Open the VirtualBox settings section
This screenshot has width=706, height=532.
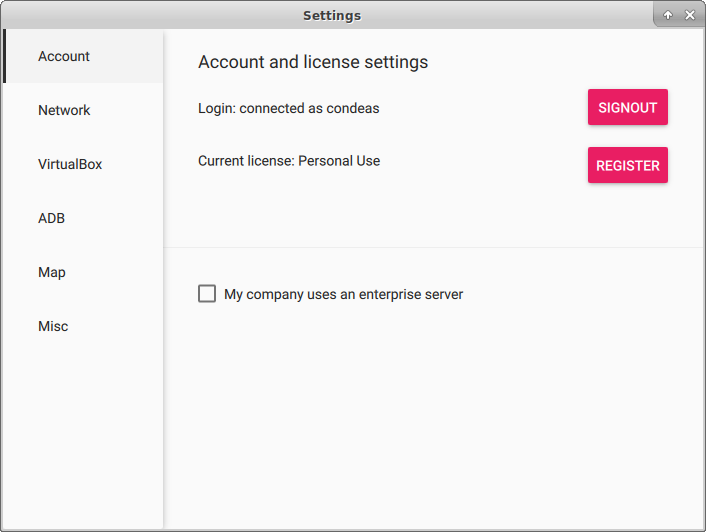[83, 164]
